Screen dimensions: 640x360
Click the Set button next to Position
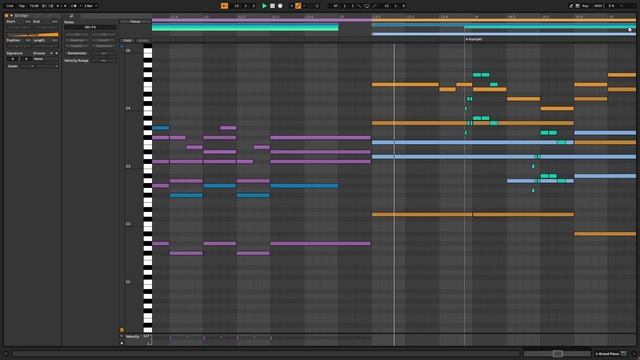28,40
